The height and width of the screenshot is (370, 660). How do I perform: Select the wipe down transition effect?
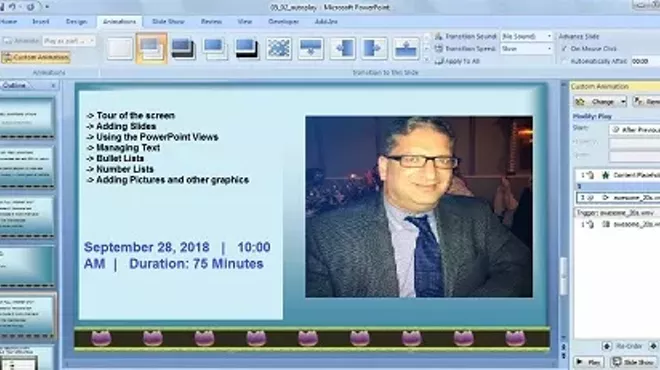pyautogui.click(x=311, y=48)
